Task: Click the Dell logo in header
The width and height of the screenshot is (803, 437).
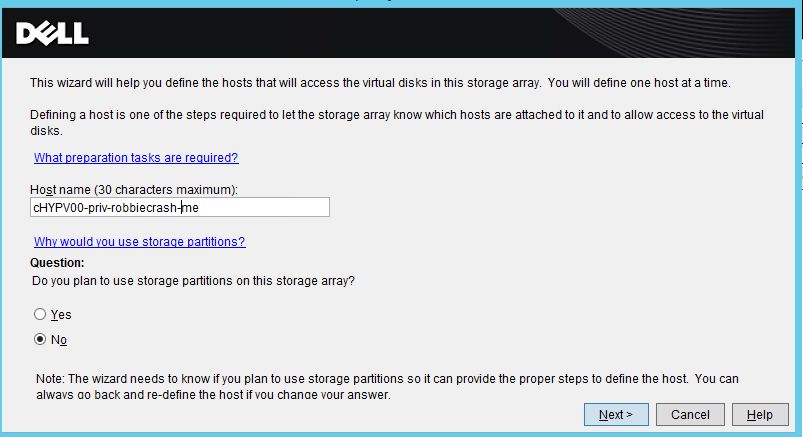Action: [x=52, y=33]
